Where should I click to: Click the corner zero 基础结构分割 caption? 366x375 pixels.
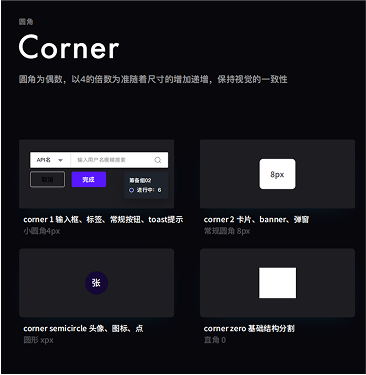click(x=249, y=328)
